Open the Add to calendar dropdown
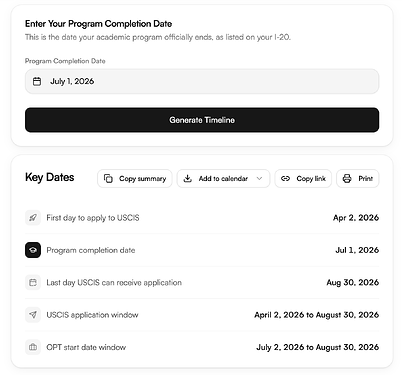This screenshot has width=402, height=375. click(223, 179)
